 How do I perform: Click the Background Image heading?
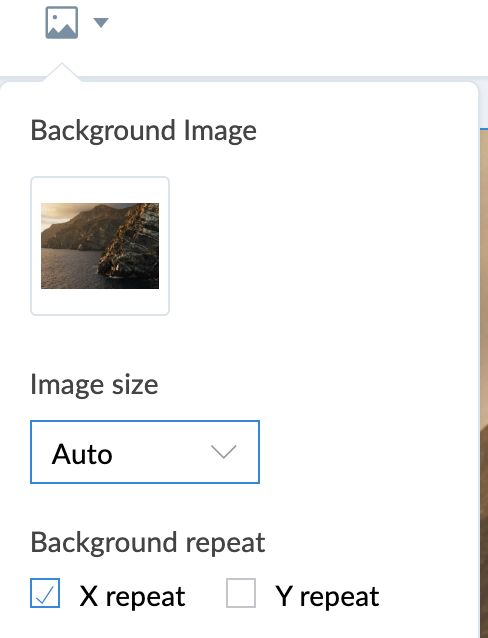click(144, 131)
